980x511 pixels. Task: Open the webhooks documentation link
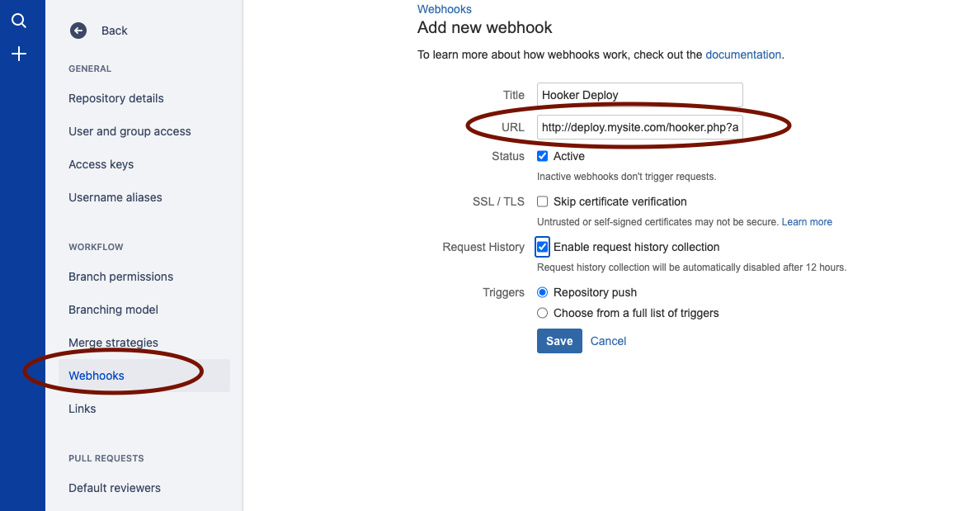point(743,54)
